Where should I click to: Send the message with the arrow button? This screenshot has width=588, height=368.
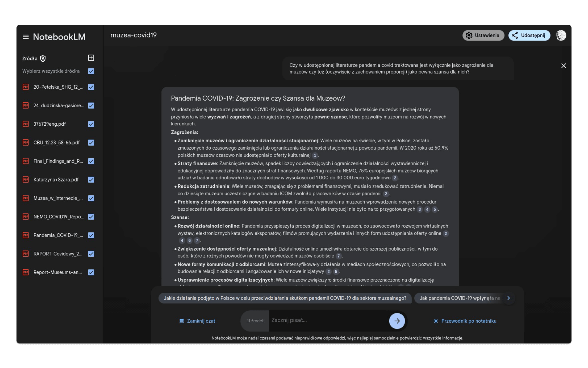(397, 321)
